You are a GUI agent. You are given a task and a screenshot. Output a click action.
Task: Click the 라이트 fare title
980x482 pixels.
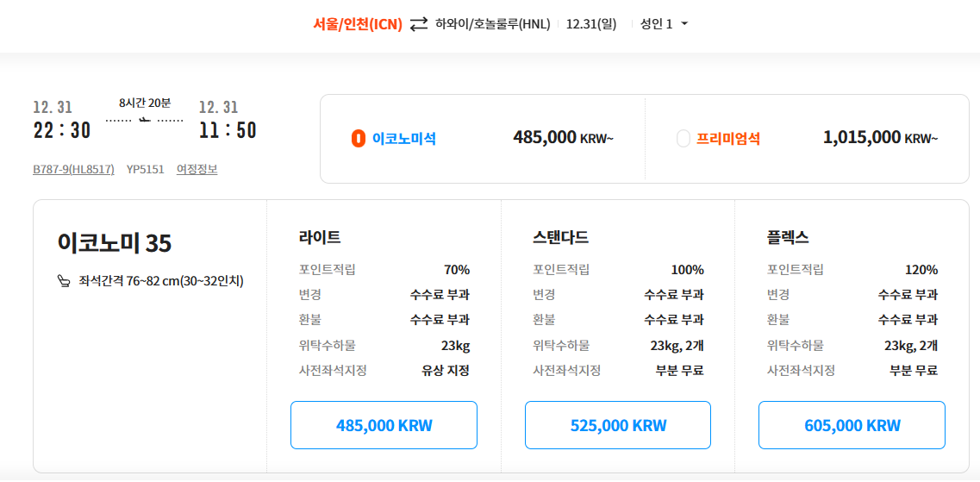coord(320,238)
